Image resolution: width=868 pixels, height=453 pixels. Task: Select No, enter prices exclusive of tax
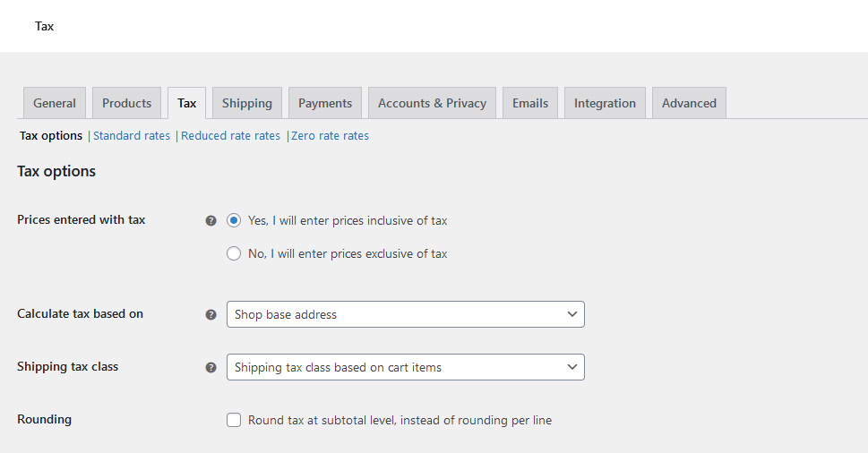pos(234,253)
